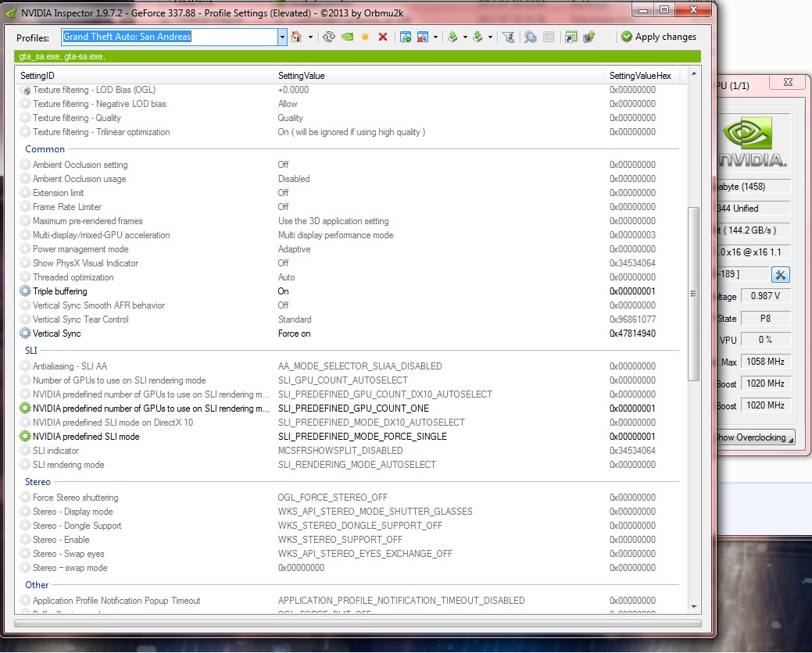812x653 pixels.
Task: Import profiles with green down-arrow icon
Action: pos(478,37)
